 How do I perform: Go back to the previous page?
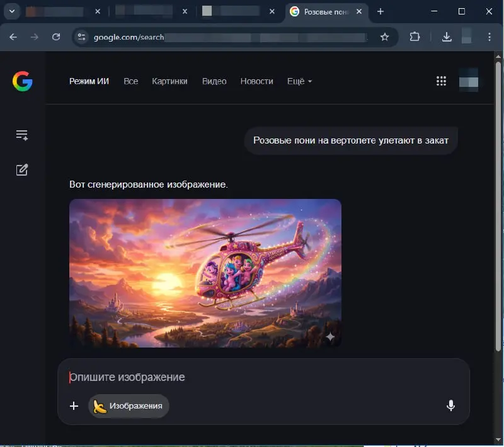[13, 37]
